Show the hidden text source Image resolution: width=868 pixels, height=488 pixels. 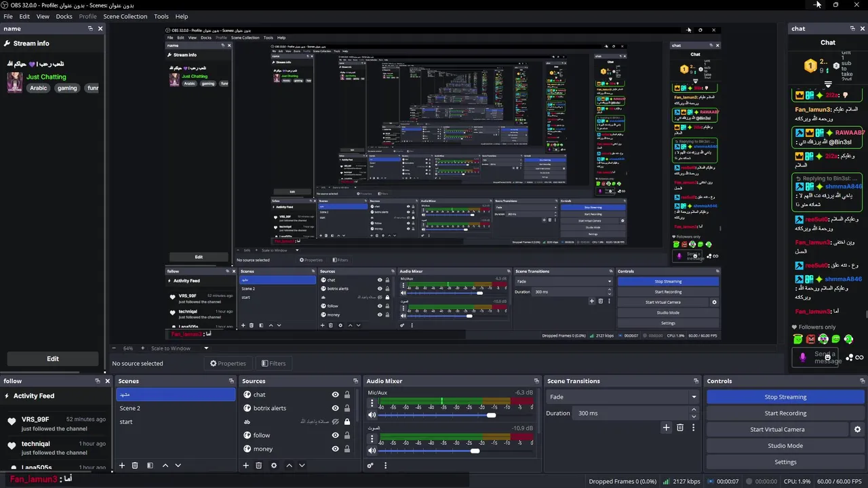pyautogui.click(x=335, y=422)
